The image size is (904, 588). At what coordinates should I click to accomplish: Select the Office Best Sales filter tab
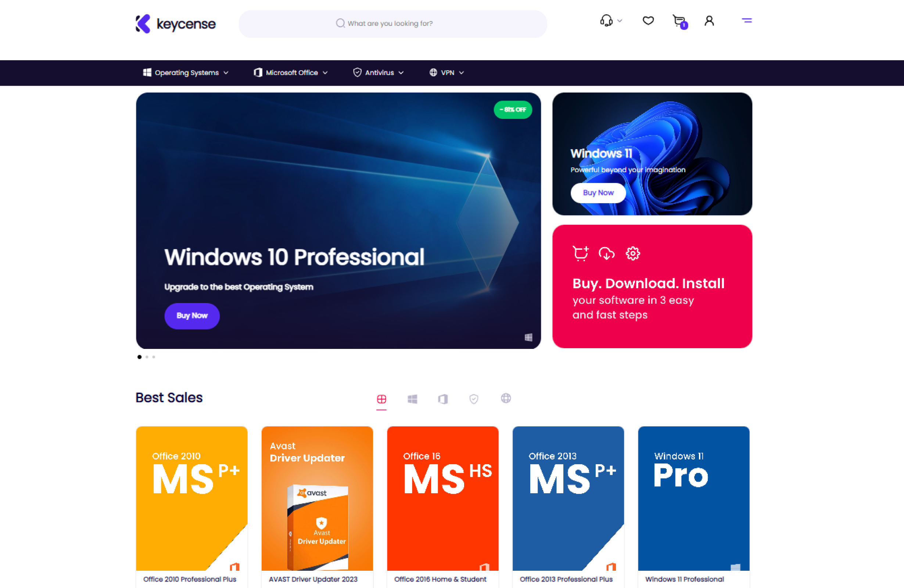coord(443,399)
